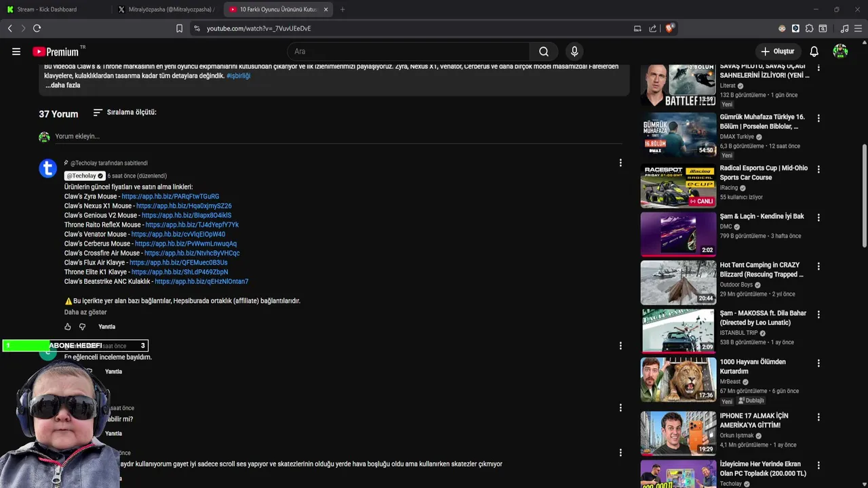Open the Hot Tent Camping thumbnail

(x=678, y=283)
